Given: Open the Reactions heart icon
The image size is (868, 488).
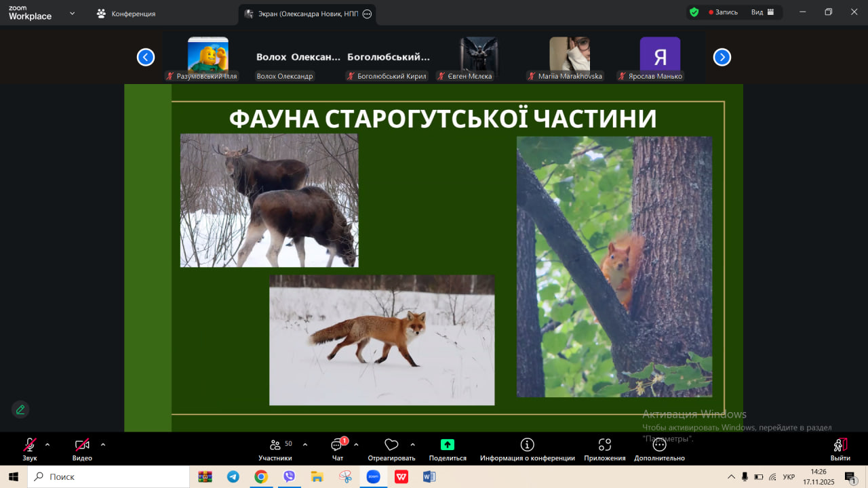Looking at the screenshot, I should (391, 445).
